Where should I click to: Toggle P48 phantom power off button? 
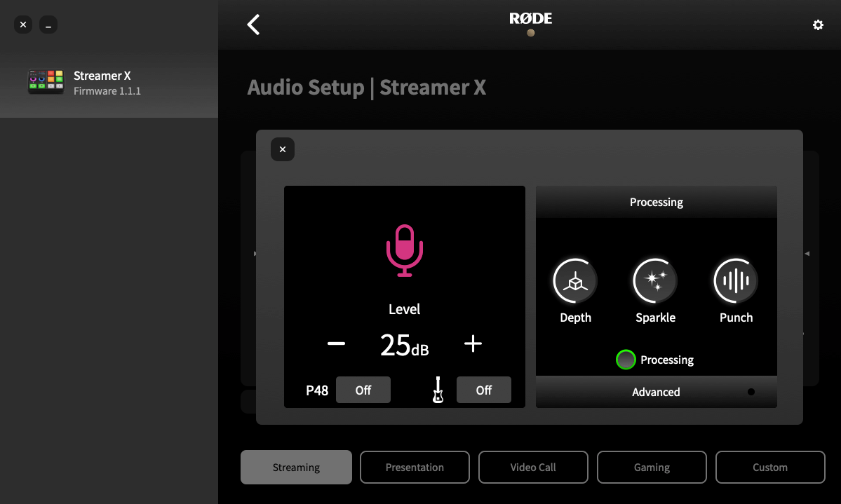pyautogui.click(x=363, y=390)
